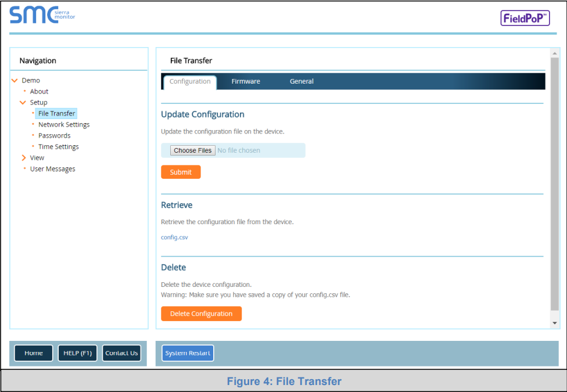
Task: Open Network Settings page
Action: coord(64,125)
